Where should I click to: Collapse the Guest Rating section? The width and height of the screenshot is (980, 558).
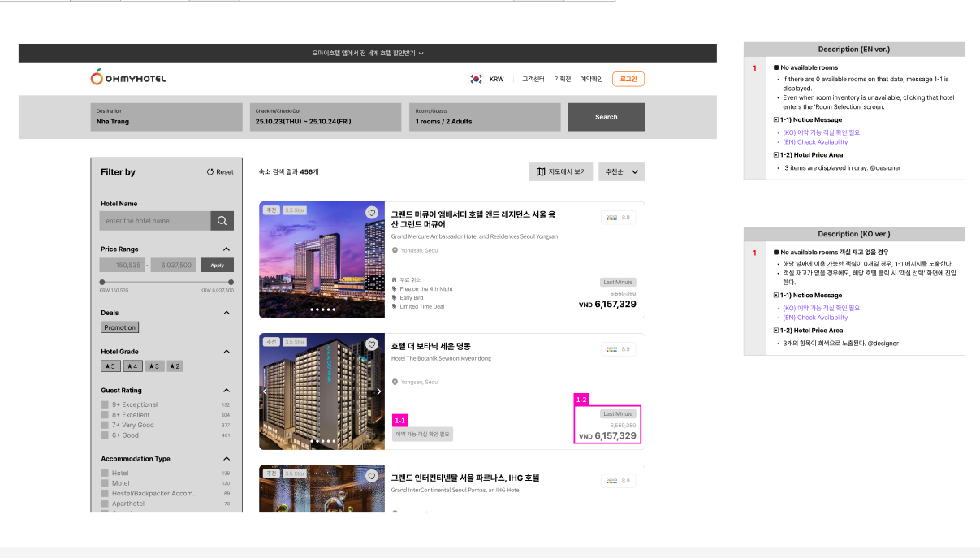(227, 391)
